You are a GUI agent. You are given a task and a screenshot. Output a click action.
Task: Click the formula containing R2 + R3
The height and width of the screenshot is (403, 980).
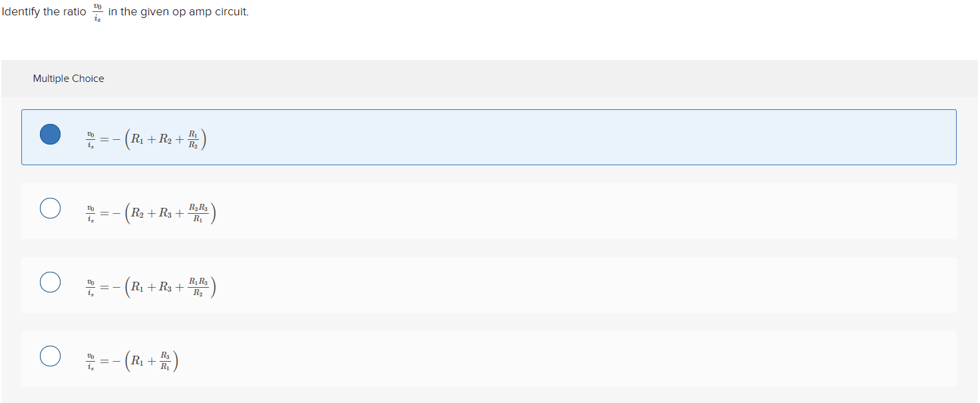point(150,212)
